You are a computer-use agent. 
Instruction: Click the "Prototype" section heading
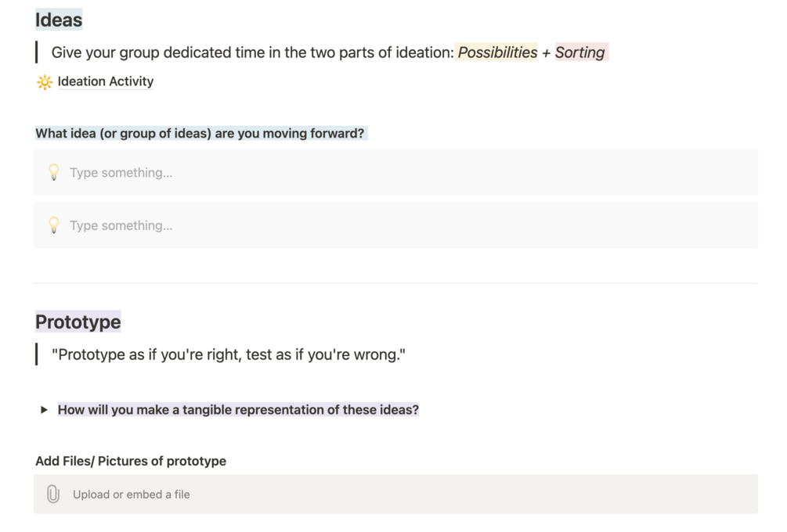point(78,322)
